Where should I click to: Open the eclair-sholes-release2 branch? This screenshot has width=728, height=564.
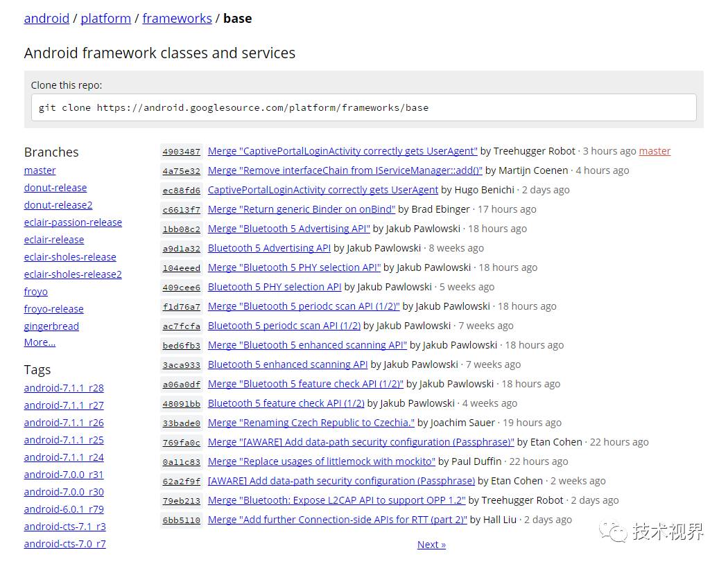coord(73,274)
